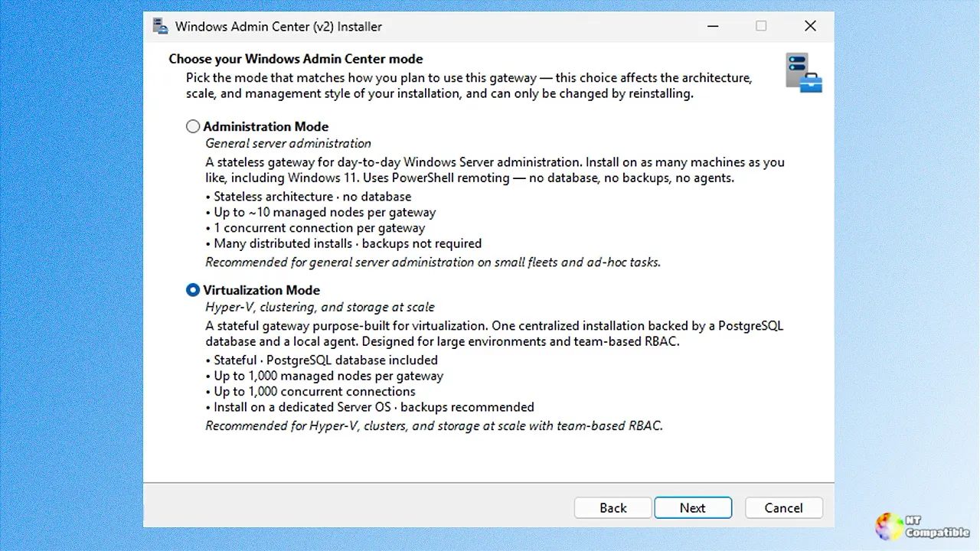Minimize the installer window
Image resolution: width=980 pixels, height=551 pixels.
(713, 26)
